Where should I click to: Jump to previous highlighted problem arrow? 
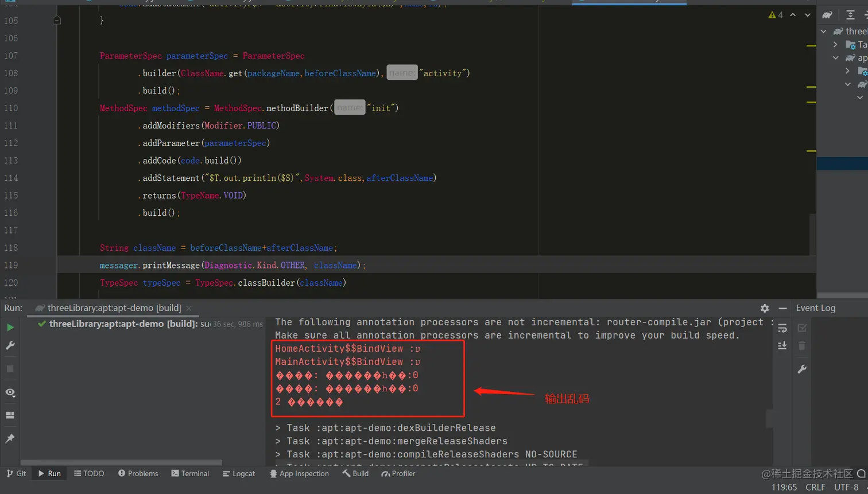click(x=793, y=15)
